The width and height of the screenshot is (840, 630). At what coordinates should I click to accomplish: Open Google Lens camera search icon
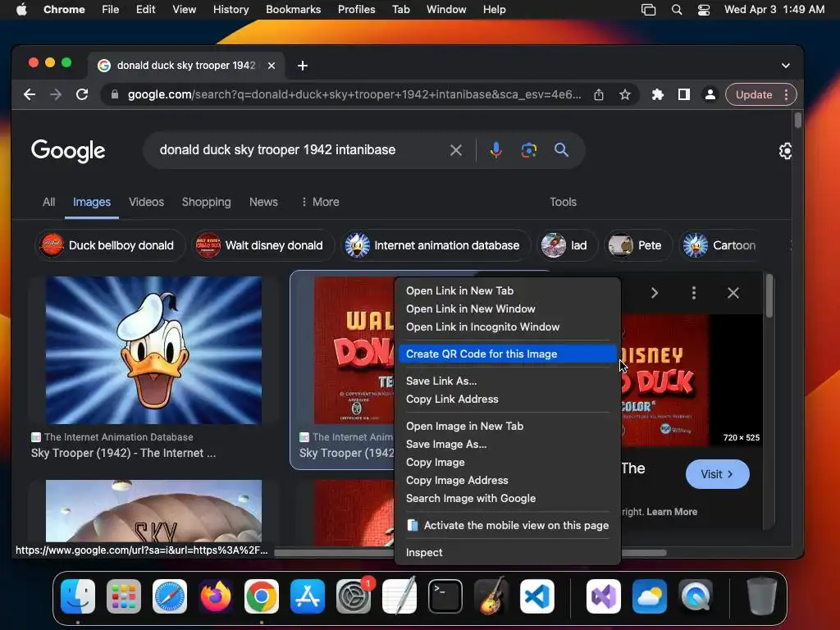pyautogui.click(x=529, y=150)
